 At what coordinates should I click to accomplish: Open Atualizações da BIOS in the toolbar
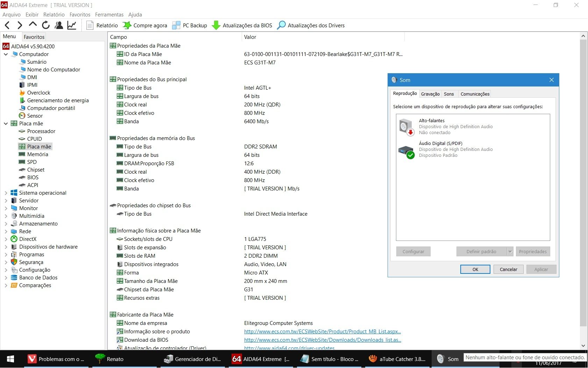(242, 25)
